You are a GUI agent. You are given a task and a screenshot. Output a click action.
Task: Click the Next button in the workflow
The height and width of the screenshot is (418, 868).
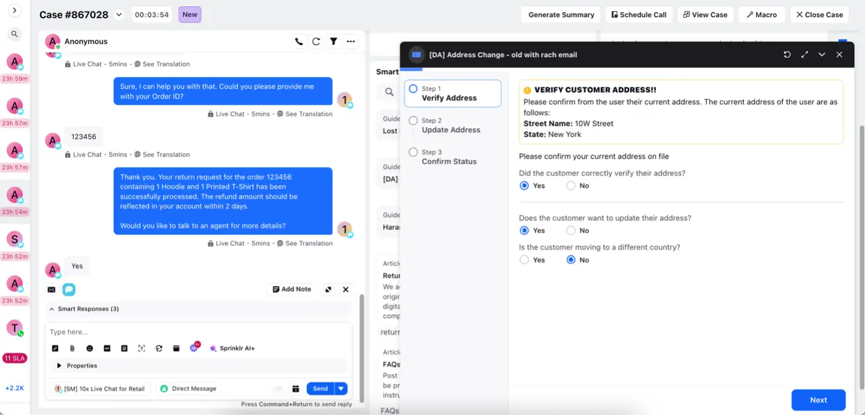click(818, 400)
